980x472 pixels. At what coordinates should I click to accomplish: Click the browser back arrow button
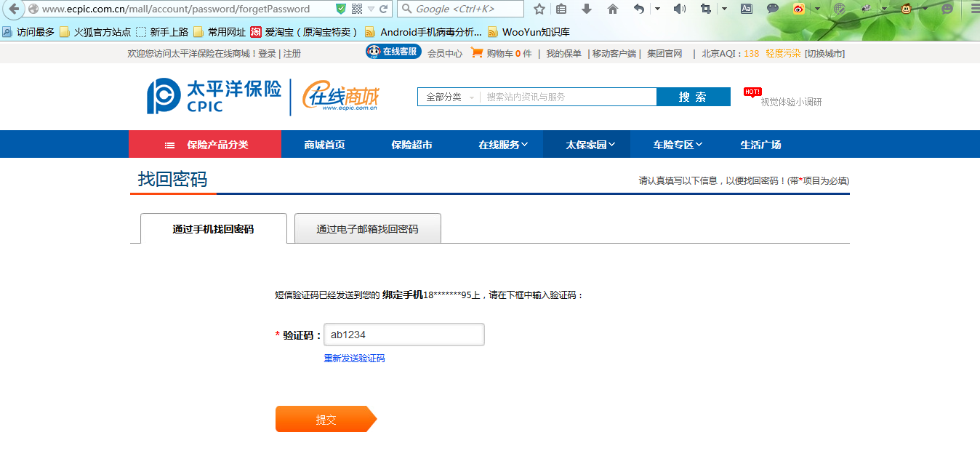pos(13,9)
